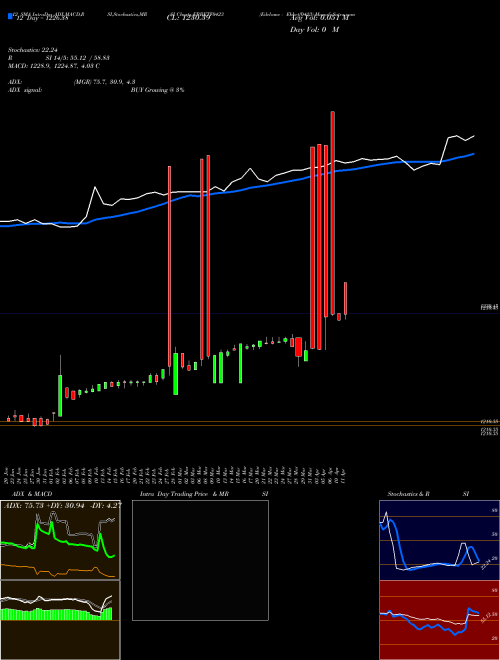Click the large green candle after the January dip
Image resolution: width=500 pixels, height=660 pixels.
pos(60,395)
